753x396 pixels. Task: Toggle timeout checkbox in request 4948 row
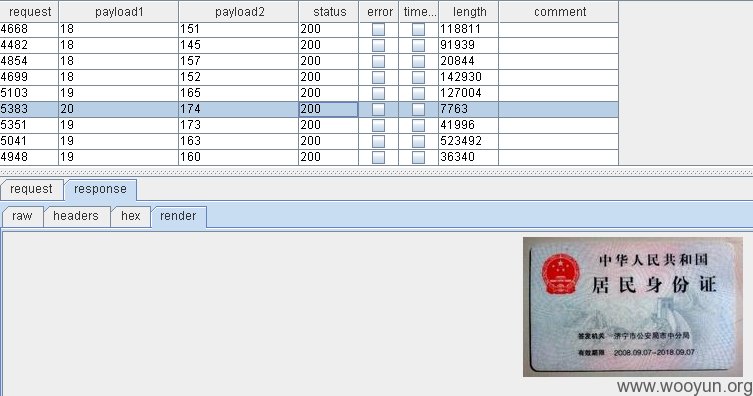418,157
